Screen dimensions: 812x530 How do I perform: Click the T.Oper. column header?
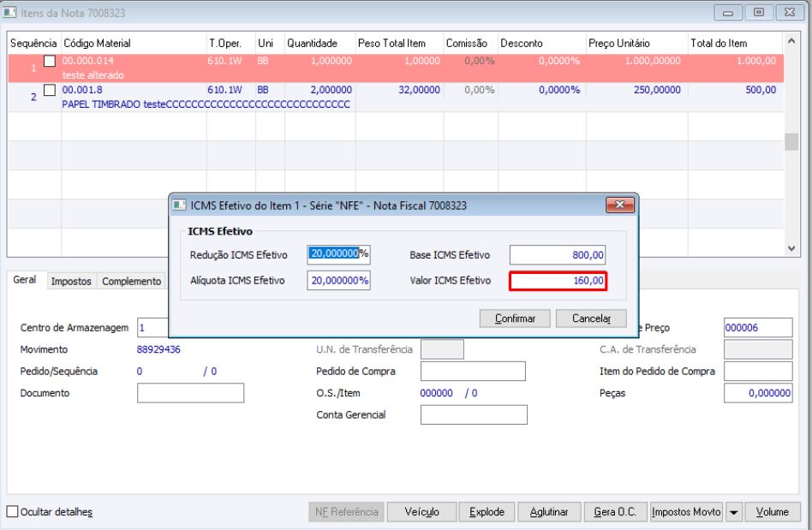pos(231,44)
